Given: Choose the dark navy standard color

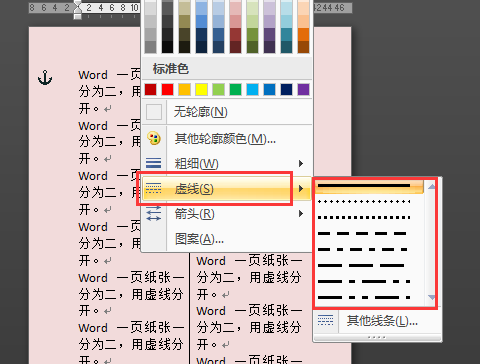Looking at the screenshot, I should point(286,90).
